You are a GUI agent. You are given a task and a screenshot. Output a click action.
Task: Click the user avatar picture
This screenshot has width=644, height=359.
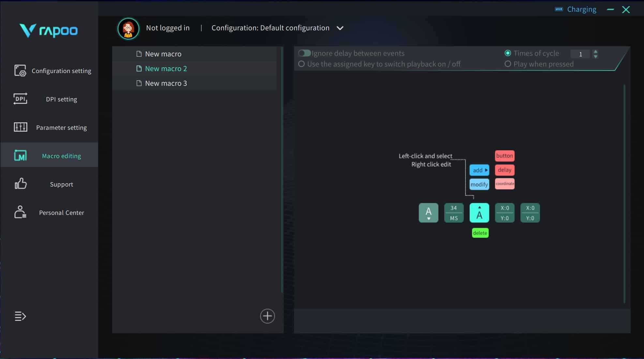click(x=128, y=28)
